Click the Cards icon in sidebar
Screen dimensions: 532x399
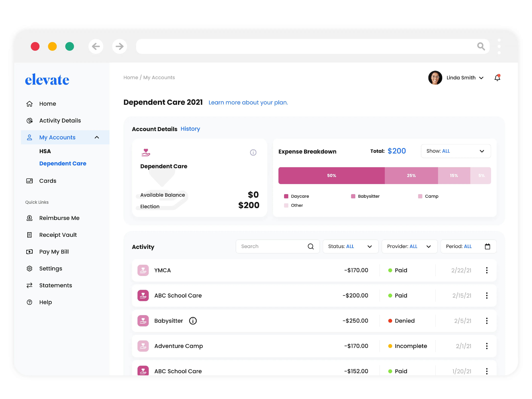(29, 181)
